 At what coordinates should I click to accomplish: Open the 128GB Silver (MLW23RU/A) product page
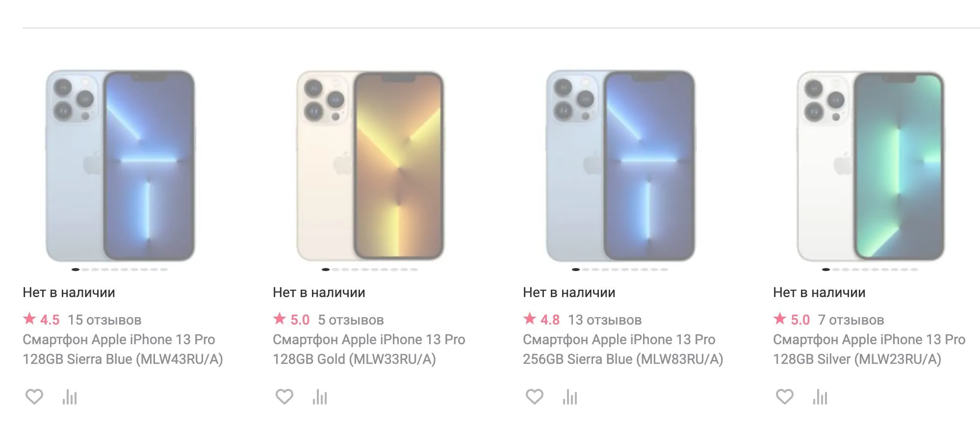869,349
